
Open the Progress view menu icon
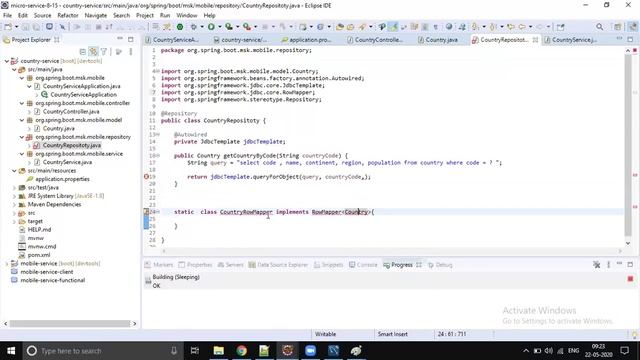(x=609, y=265)
